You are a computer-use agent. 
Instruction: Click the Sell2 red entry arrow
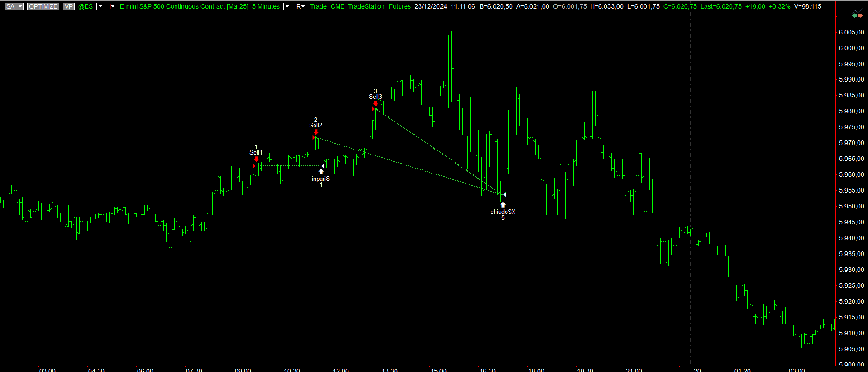[316, 132]
